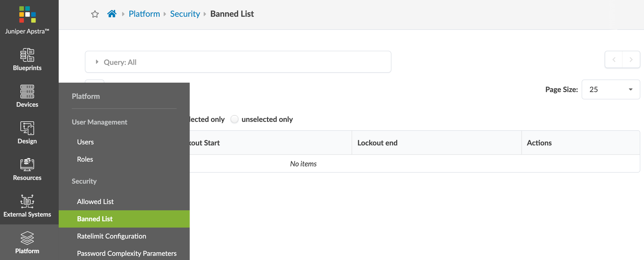Select the 'unselected only' radio button
This screenshot has width=644, height=260.
coord(234,119)
